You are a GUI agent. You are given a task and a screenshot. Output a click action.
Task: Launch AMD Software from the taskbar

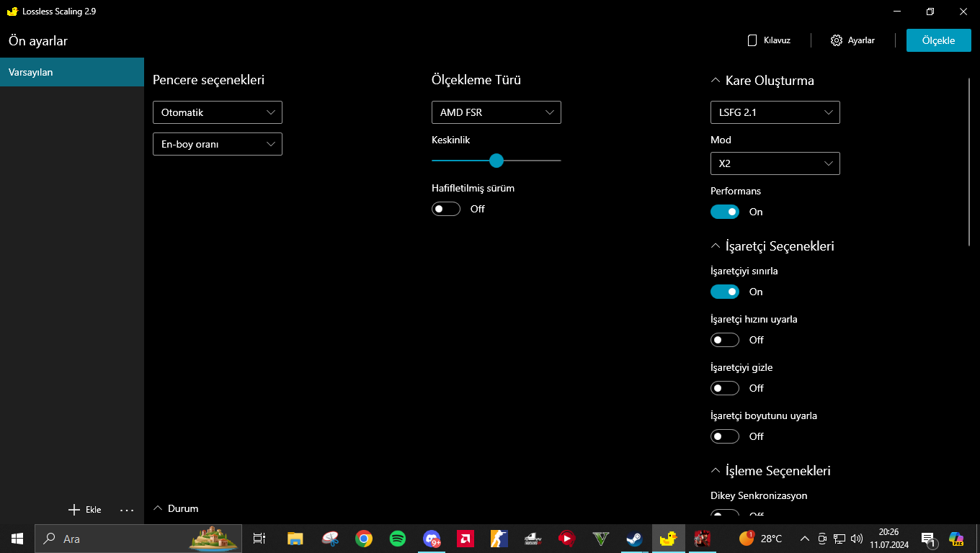click(x=465, y=539)
